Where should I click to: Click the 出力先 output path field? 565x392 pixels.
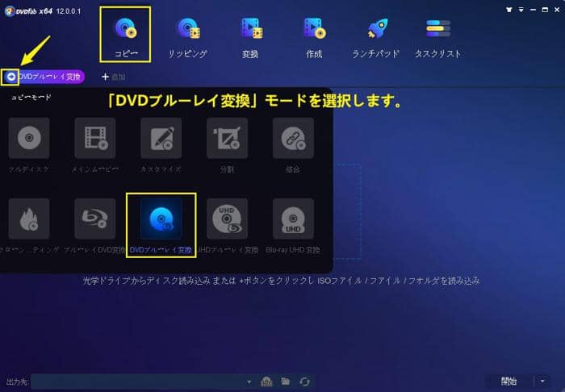pyautogui.click(x=137, y=382)
